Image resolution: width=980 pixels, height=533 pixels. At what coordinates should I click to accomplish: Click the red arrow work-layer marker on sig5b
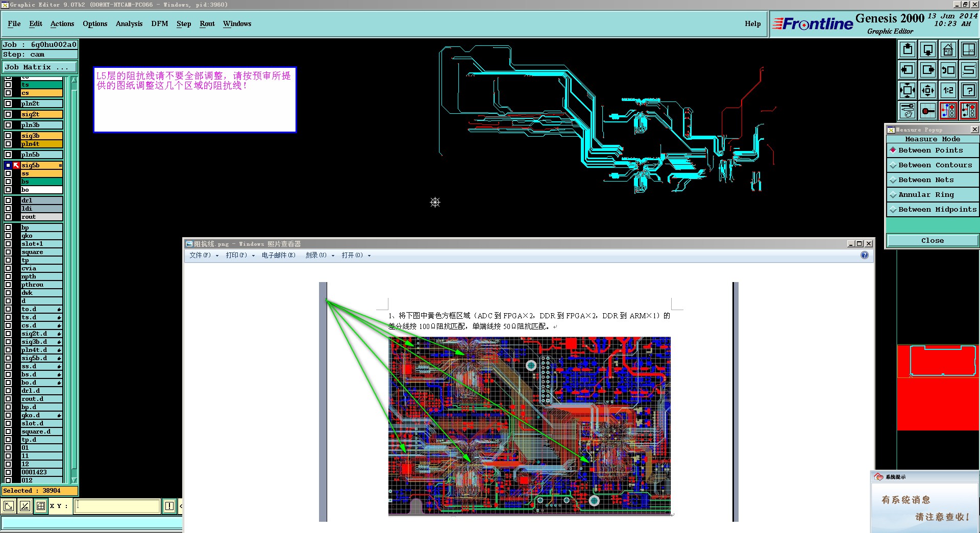(16, 165)
